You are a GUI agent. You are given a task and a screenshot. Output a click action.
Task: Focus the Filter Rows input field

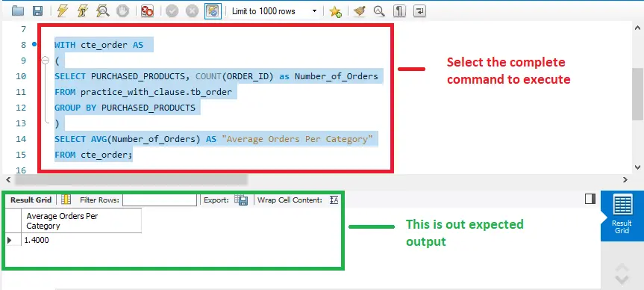[160, 200]
